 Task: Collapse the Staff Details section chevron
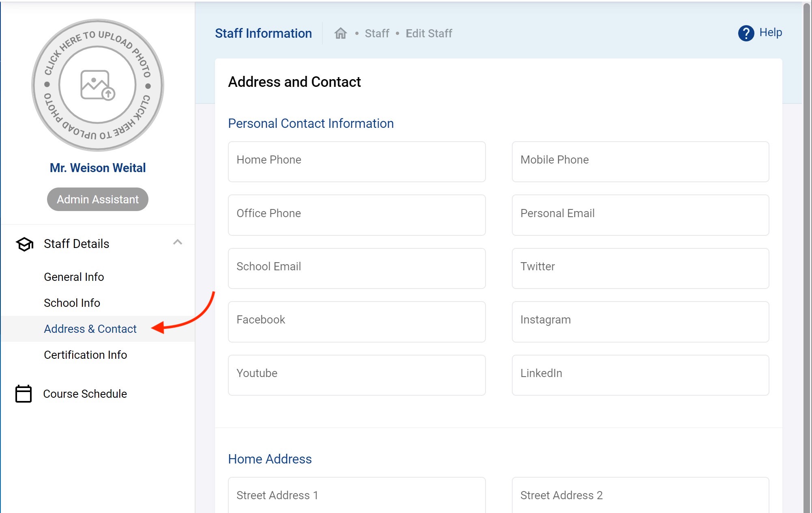(x=177, y=242)
